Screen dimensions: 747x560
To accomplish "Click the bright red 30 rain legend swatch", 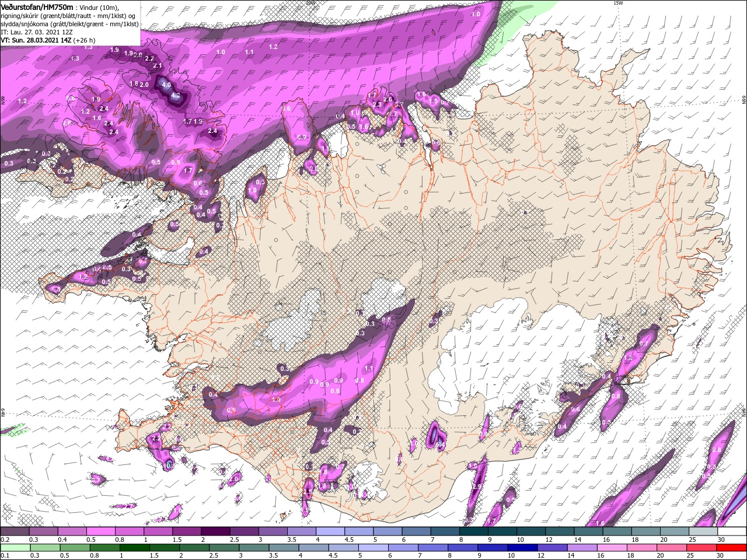I will [732, 547].
